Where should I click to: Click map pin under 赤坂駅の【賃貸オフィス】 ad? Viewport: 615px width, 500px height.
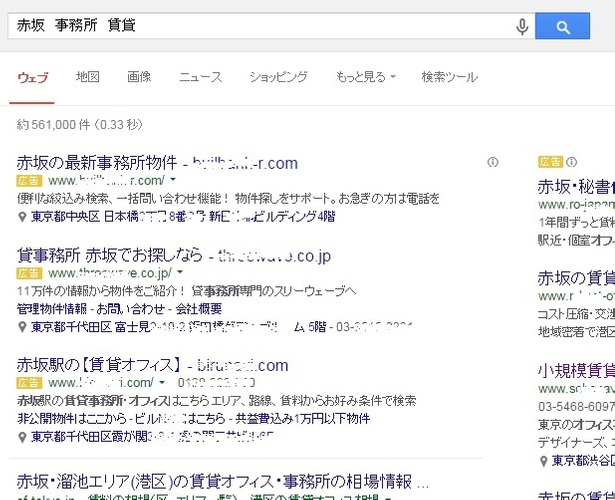coord(22,435)
